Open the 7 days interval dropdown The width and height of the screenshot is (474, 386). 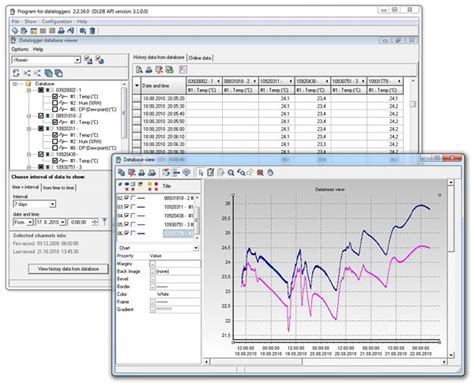pos(52,204)
